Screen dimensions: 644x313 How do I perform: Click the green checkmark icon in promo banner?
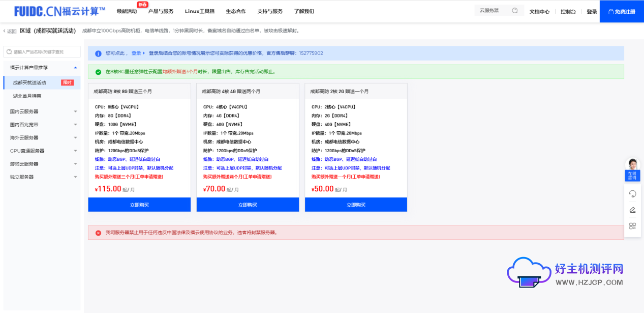[98, 71]
